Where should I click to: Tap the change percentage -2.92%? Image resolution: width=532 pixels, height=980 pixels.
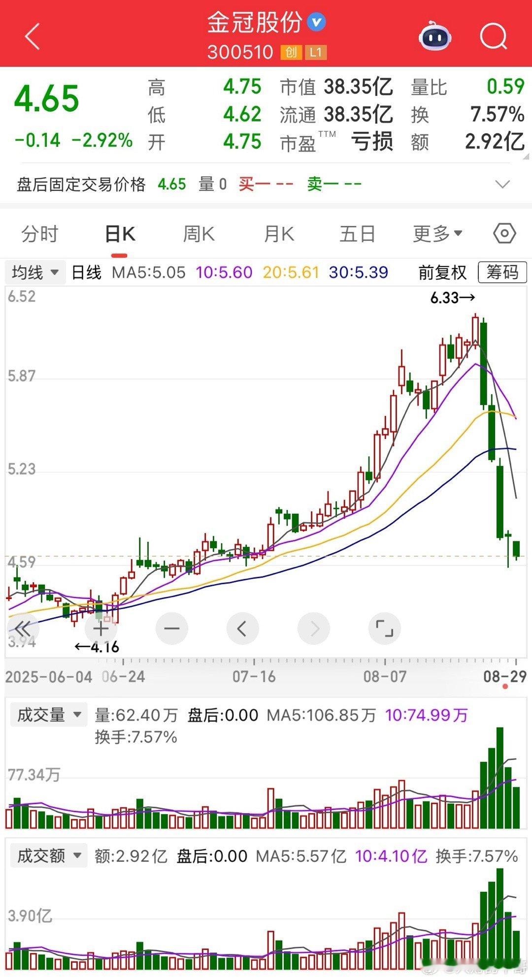102,140
